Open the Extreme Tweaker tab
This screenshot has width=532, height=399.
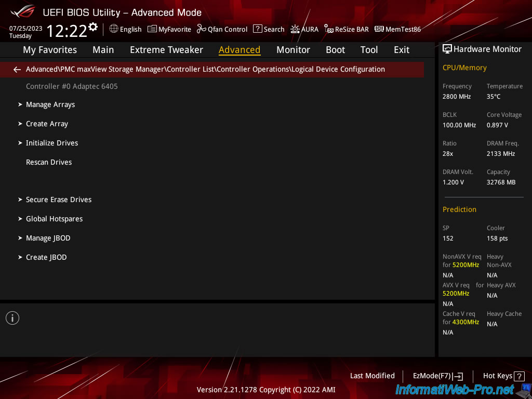click(166, 50)
